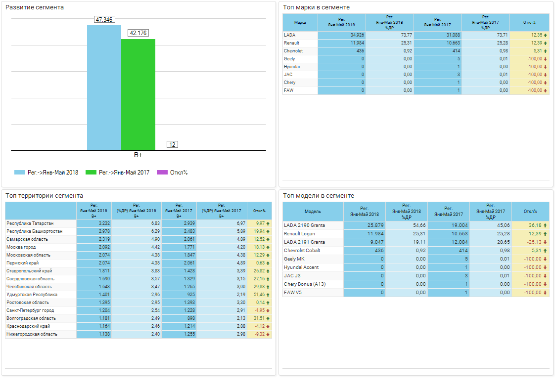Click the red arrow beside LADA 2191 Granta
This screenshot has width=555, height=392.
(x=545, y=242)
